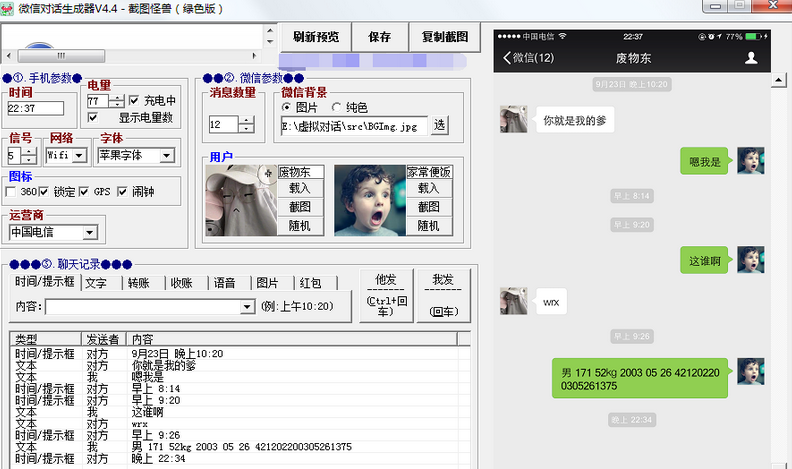This screenshot has height=469, width=792.
Task: Open the 红包 red packet tab
Action: [x=310, y=283]
